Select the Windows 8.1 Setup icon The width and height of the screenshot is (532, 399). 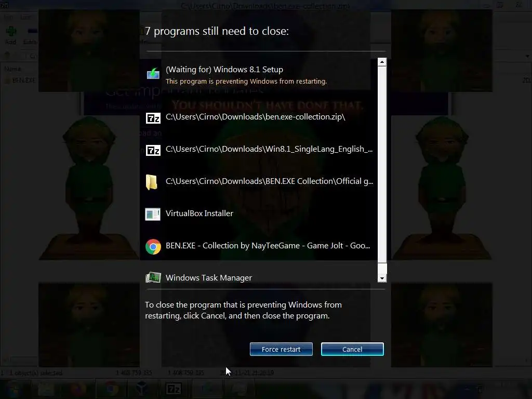tap(153, 73)
